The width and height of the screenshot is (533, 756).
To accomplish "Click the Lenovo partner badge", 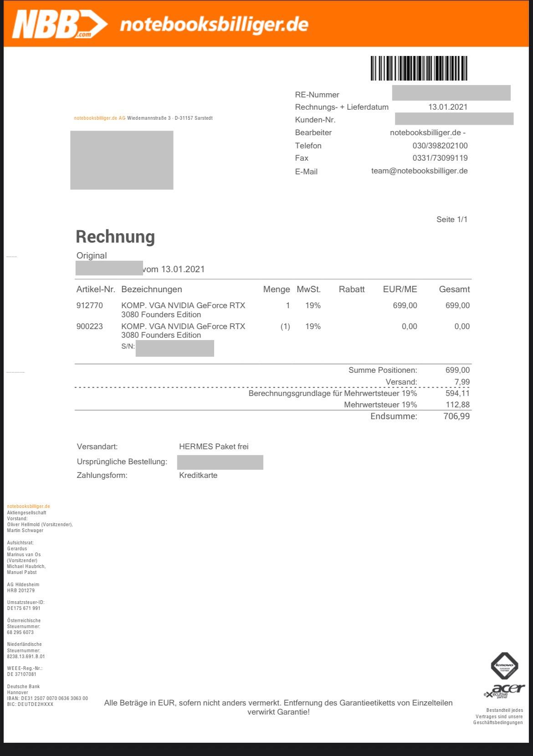I will point(504,666).
